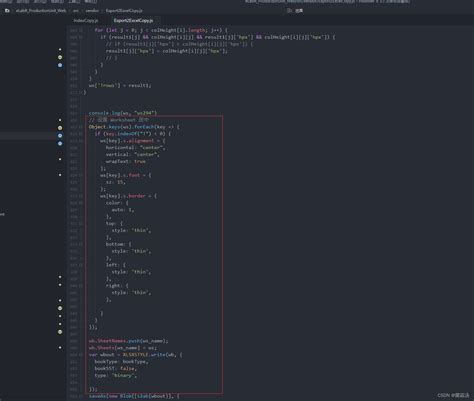Select the Export2ExcelCopy.js editor tab
The width and height of the screenshot is (474, 401).
(133, 21)
